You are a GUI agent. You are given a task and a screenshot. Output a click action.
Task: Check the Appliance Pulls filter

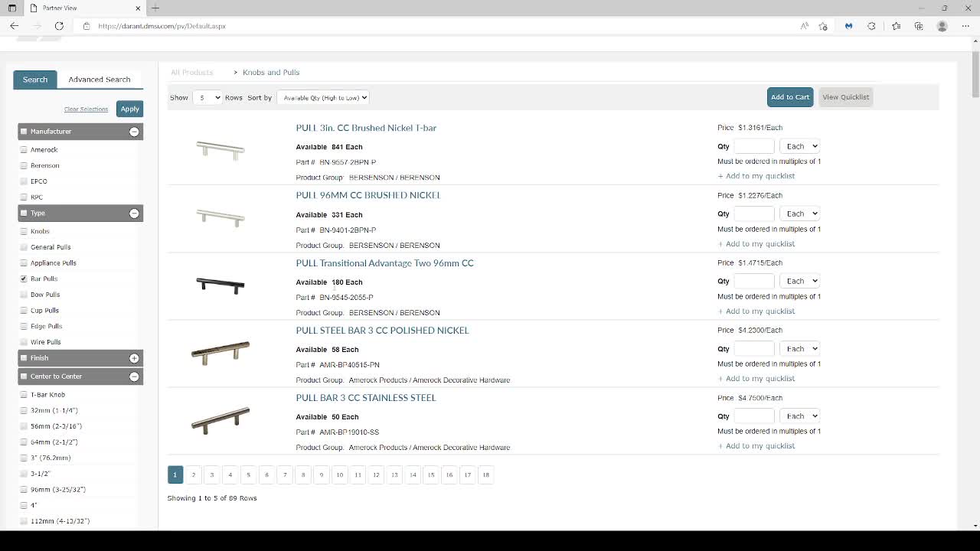[x=24, y=263]
